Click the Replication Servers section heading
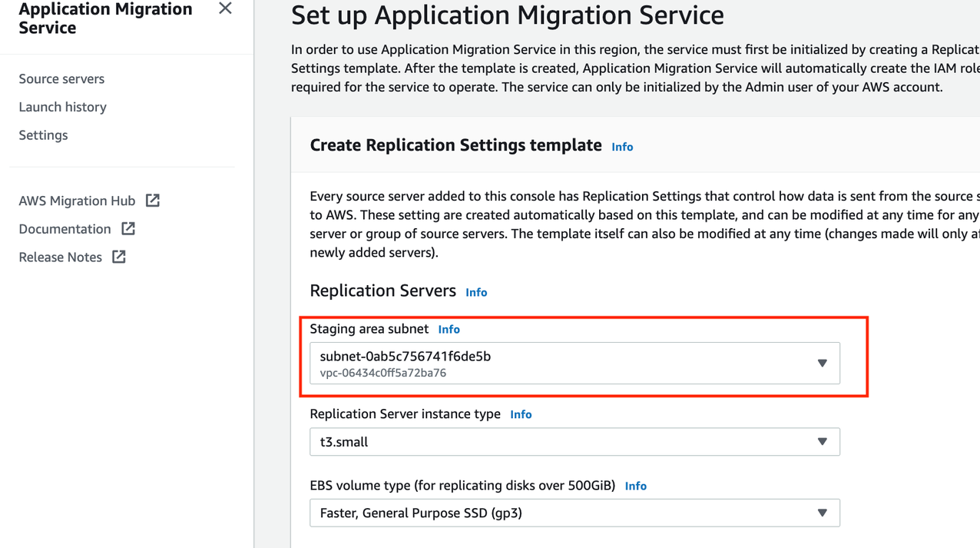The height and width of the screenshot is (548, 980). pos(382,291)
